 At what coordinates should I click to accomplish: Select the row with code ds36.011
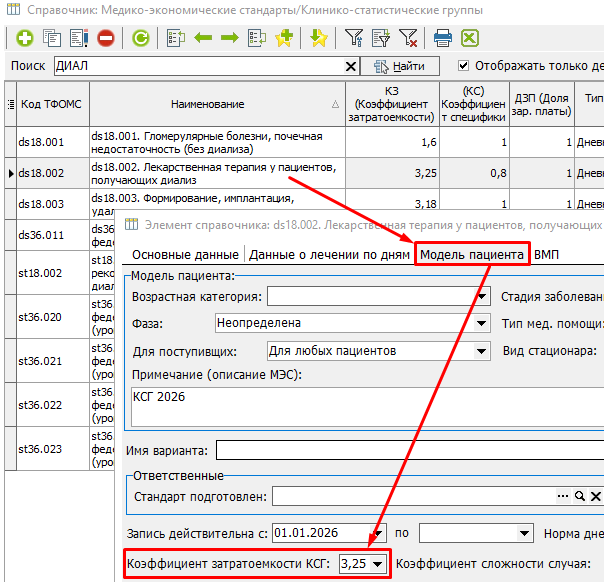click(53, 235)
